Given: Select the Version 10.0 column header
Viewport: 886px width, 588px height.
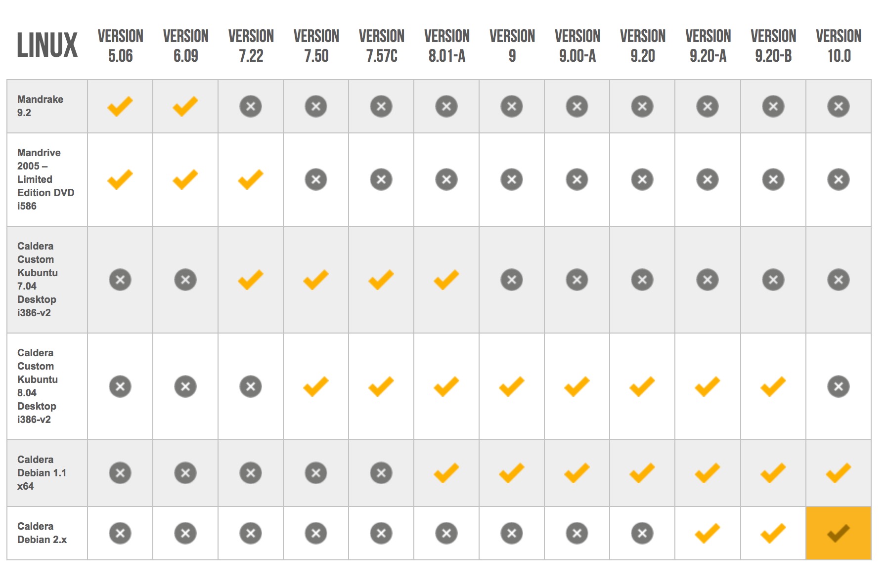Looking at the screenshot, I should pos(839,45).
